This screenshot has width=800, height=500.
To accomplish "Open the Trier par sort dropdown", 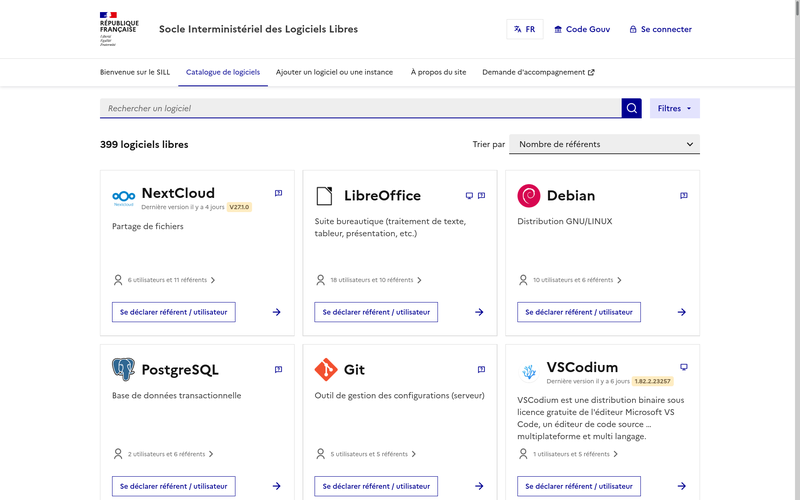I will 604,144.
